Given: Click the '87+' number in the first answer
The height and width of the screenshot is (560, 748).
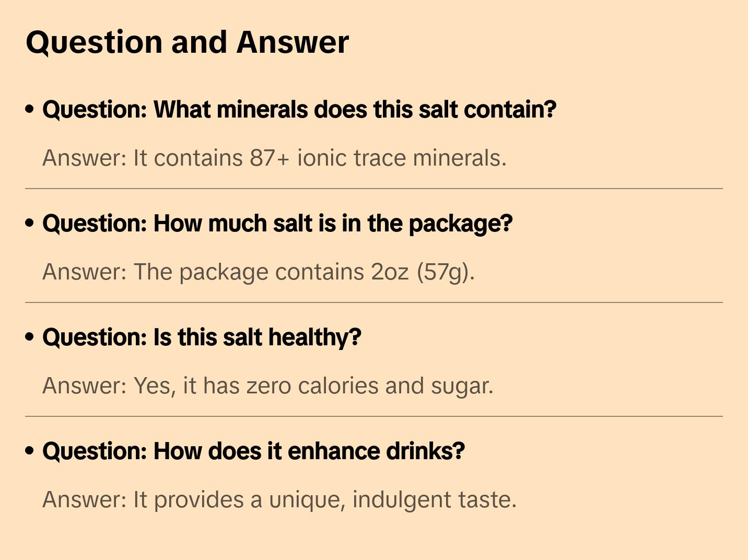Looking at the screenshot, I should (269, 158).
